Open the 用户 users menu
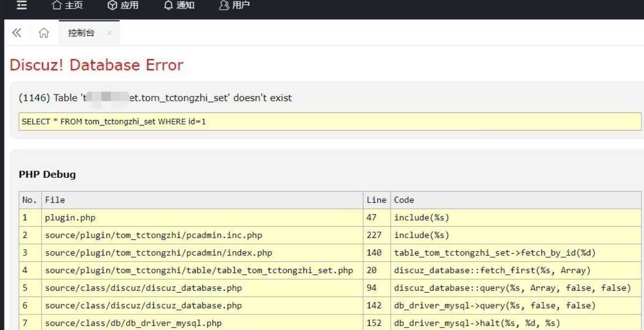 point(234,6)
